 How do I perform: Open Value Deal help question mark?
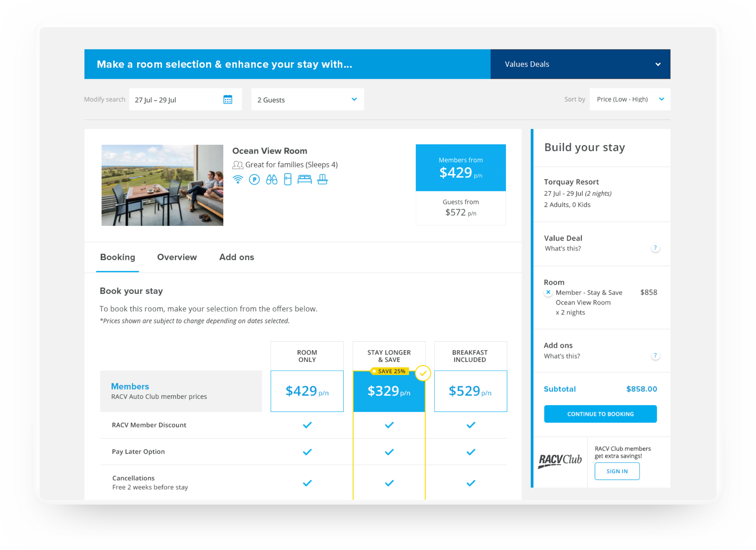pyautogui.click(x=655, y=248)
